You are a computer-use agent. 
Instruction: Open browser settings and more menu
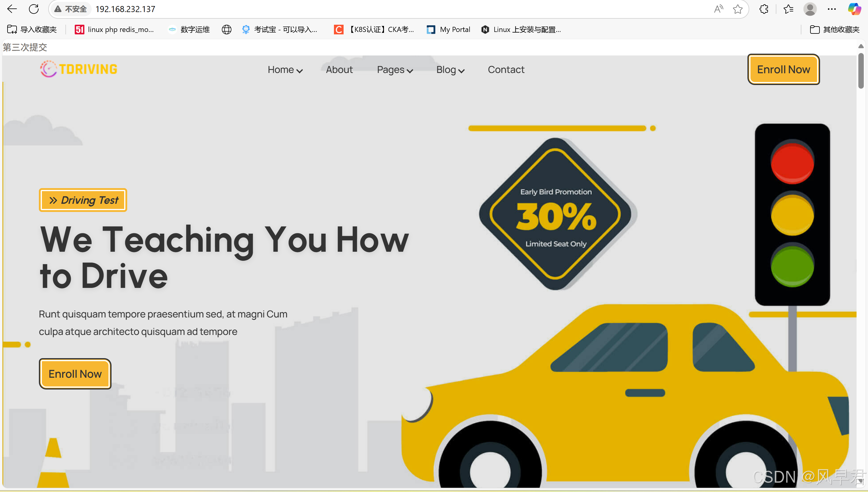tap(832, 9)
